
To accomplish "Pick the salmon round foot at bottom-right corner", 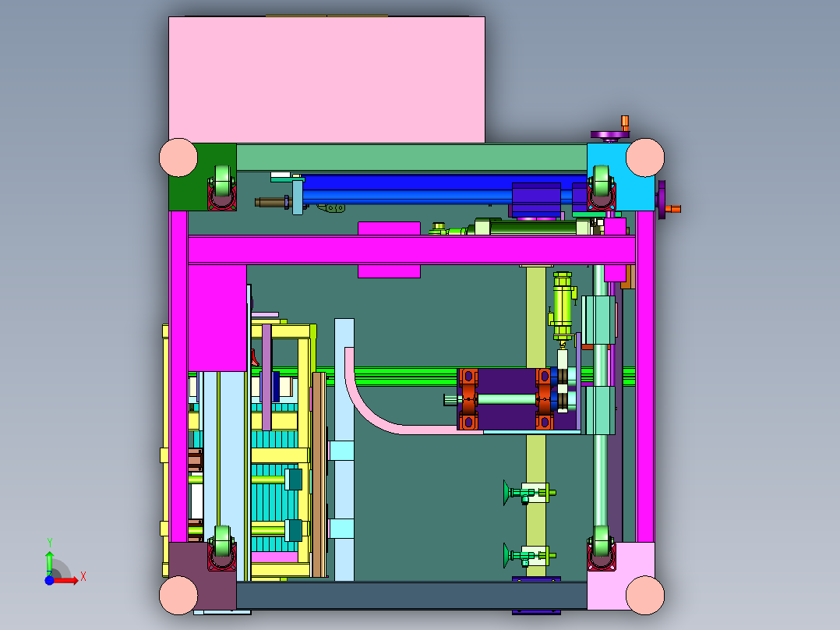I will click(645, 595).
